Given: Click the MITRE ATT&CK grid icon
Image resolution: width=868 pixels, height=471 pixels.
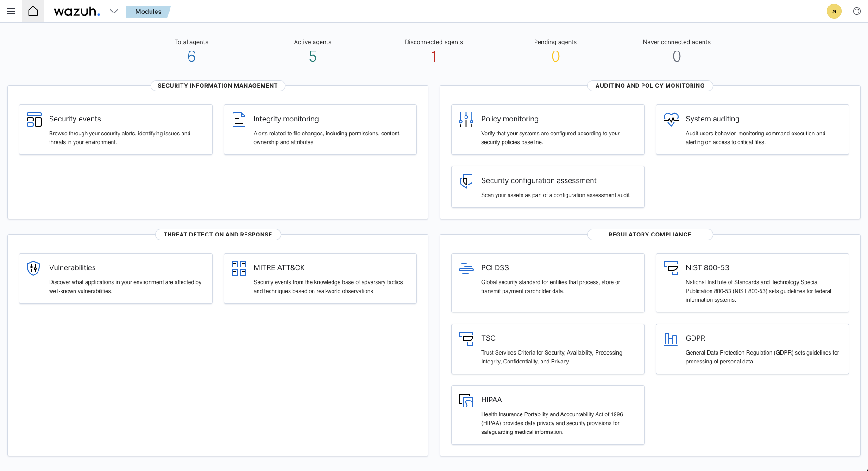Looking at the screenshot, I should (x=239, y=268).
